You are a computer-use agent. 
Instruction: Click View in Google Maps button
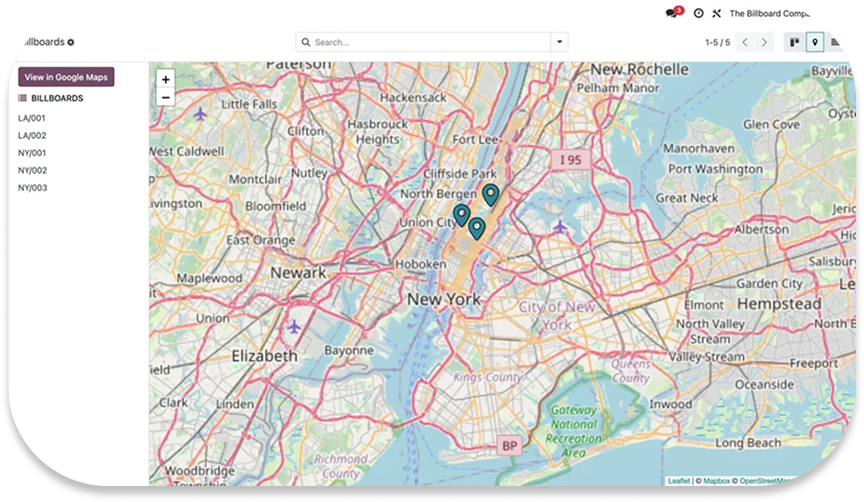[67, 77]
